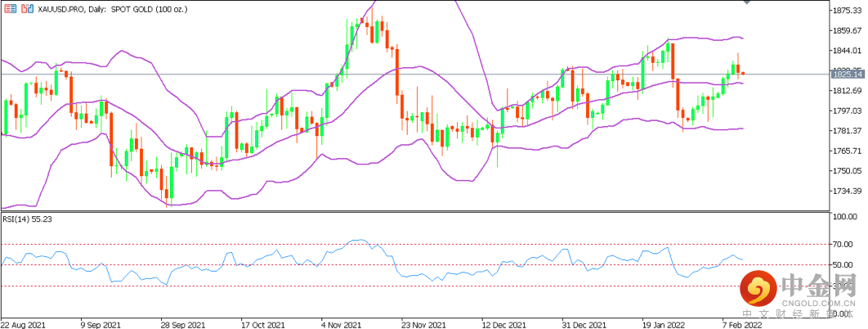
Task: Select the 22 Aug 2021 date label
Action: tap(22, 324)
